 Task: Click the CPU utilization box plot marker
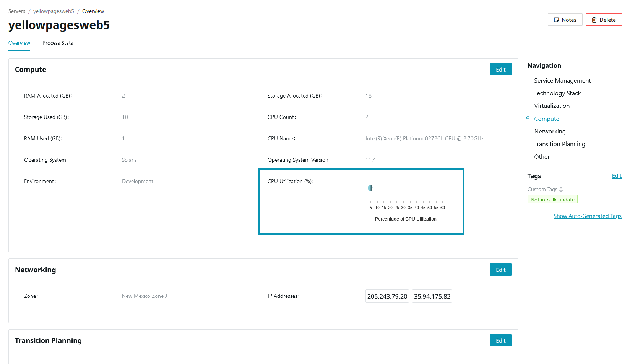click(370, 188)
